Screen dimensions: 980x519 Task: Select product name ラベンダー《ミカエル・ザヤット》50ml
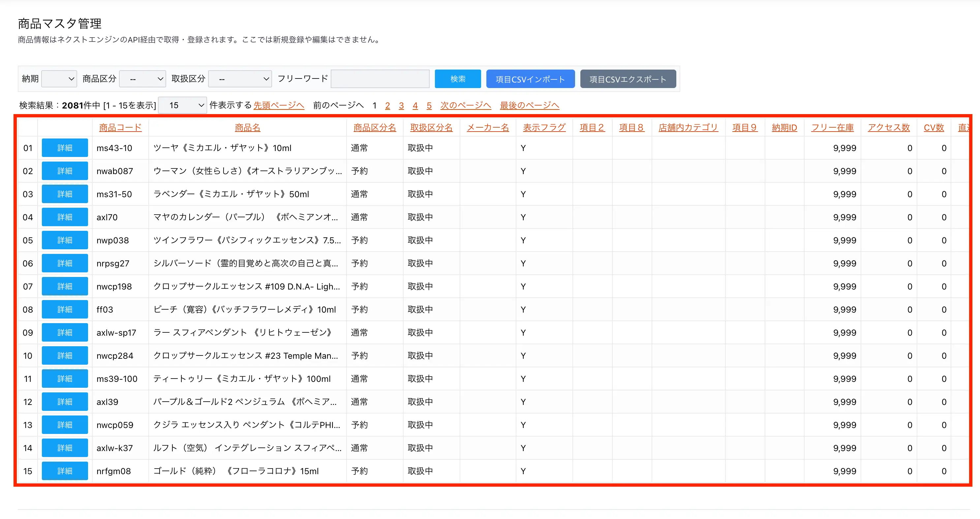[231, 194]
